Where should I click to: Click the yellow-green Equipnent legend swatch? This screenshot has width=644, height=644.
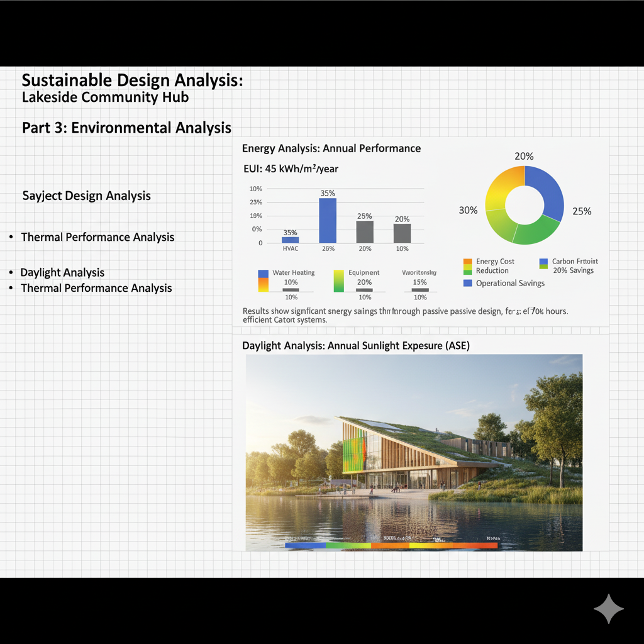tap(338, 281)
